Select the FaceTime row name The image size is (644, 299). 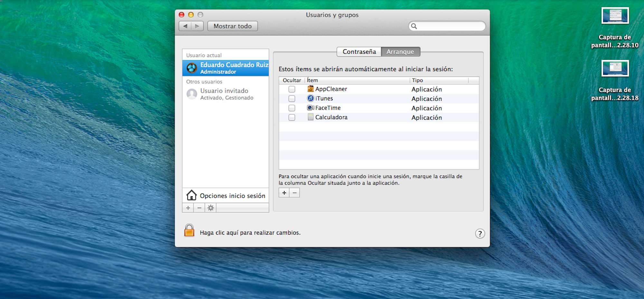pyautogui.click(x=328, y=108)
